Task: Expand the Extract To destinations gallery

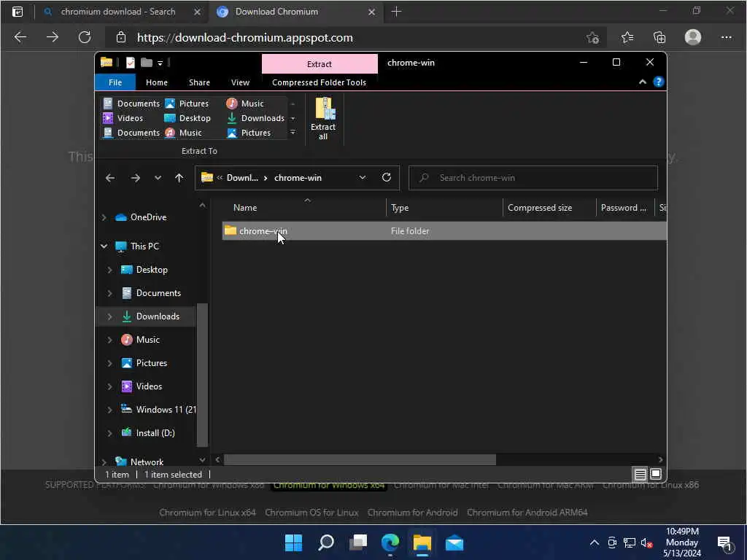Action: pos(293,133)
